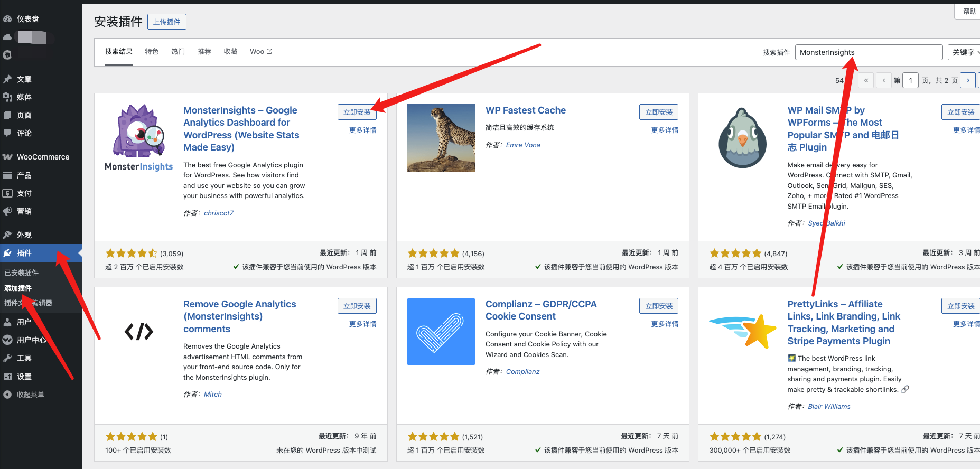Click the 页面 pages icon

pyautogui.click(x=7, y=115)
